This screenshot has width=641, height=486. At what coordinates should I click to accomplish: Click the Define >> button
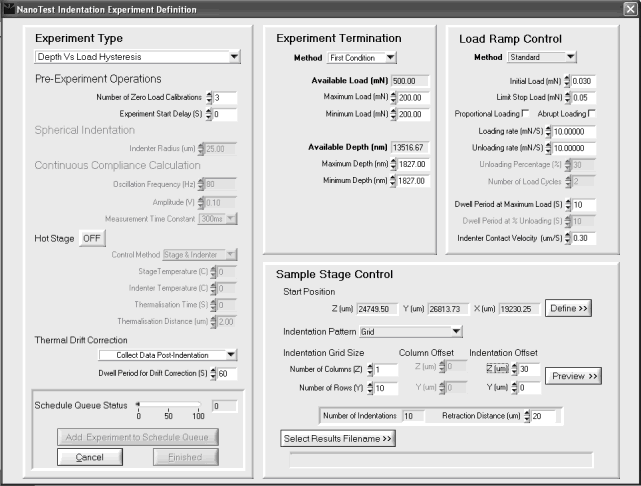tap(568, 308)
